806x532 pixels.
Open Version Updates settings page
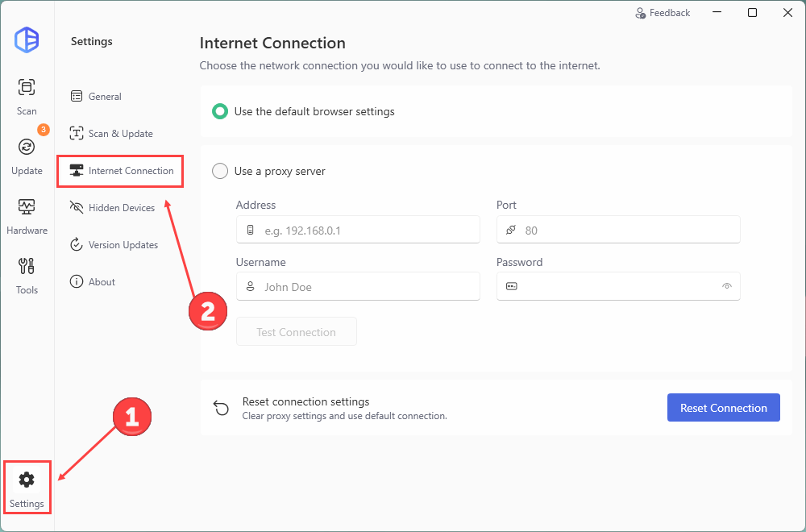coord(123,245)
